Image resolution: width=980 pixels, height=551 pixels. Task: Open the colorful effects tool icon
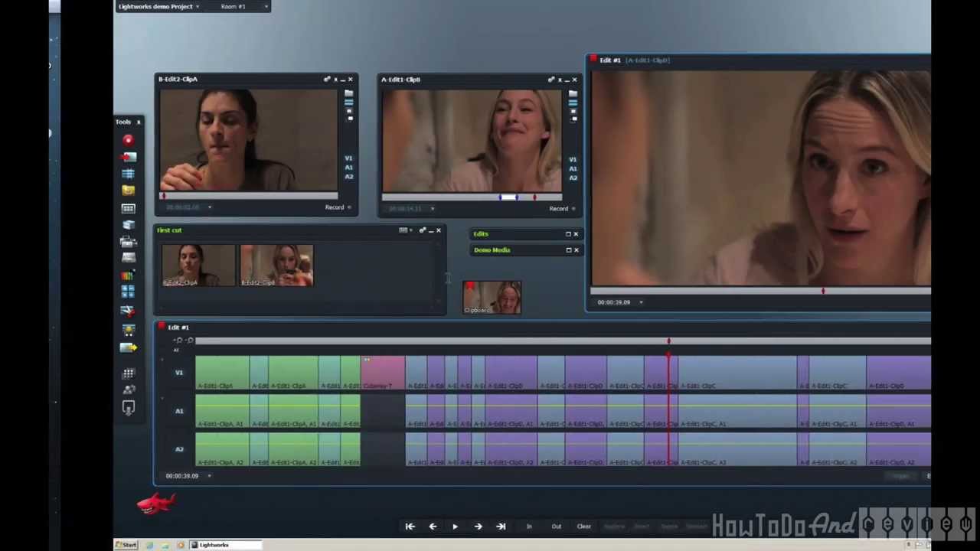coord(128,275)
